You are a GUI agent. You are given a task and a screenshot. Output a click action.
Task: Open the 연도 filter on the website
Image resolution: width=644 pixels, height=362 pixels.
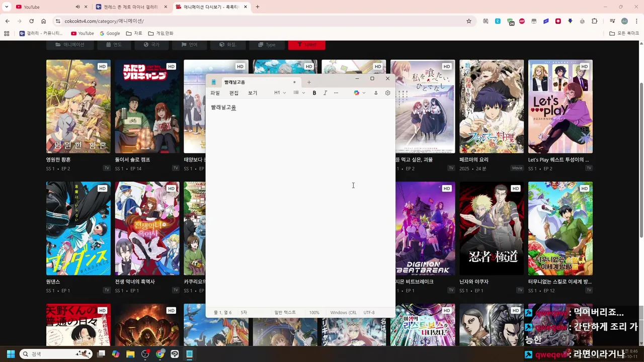click(114, 45)
